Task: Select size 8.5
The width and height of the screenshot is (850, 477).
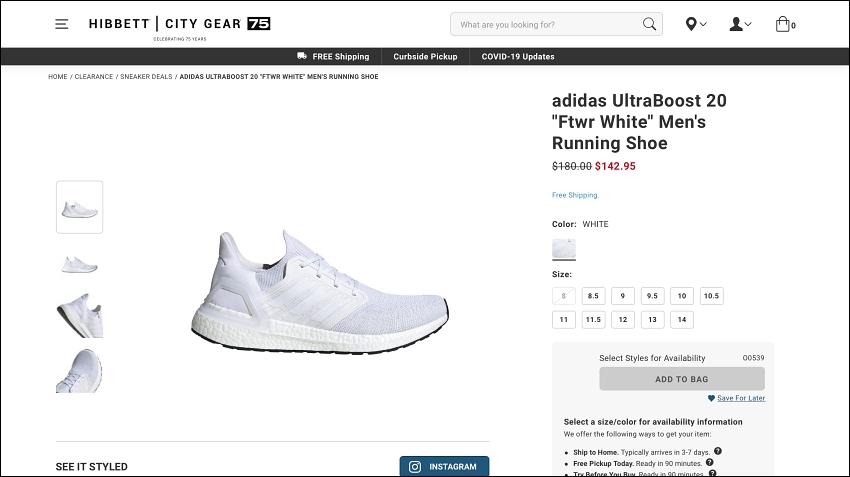Action: [593, 296]
